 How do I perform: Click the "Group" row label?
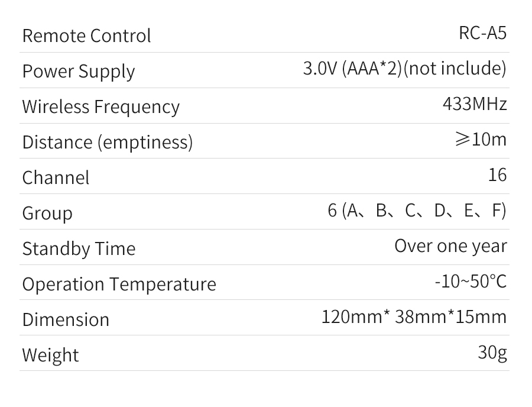(x=47, y=213)
